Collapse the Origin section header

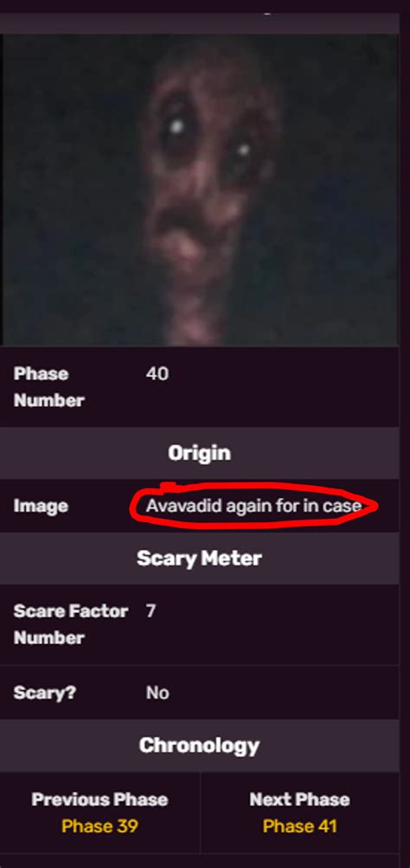200,453
